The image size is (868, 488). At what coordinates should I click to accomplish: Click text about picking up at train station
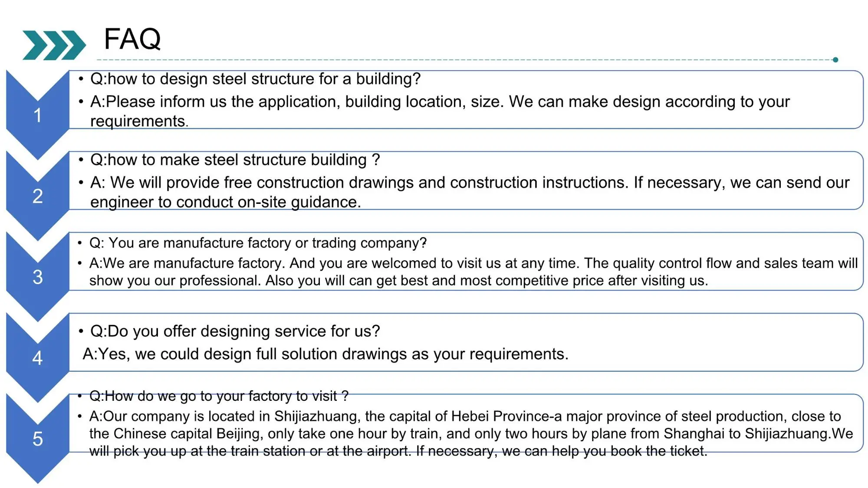click(398, 451)
